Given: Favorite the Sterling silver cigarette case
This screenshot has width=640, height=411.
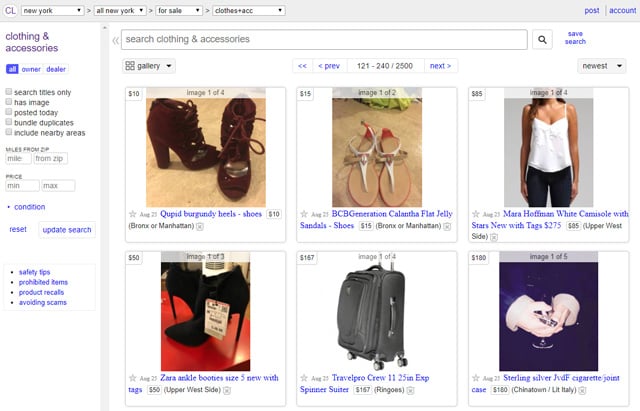Looking at the screenshot, I should pyautogui.click(x=476, y=378).
